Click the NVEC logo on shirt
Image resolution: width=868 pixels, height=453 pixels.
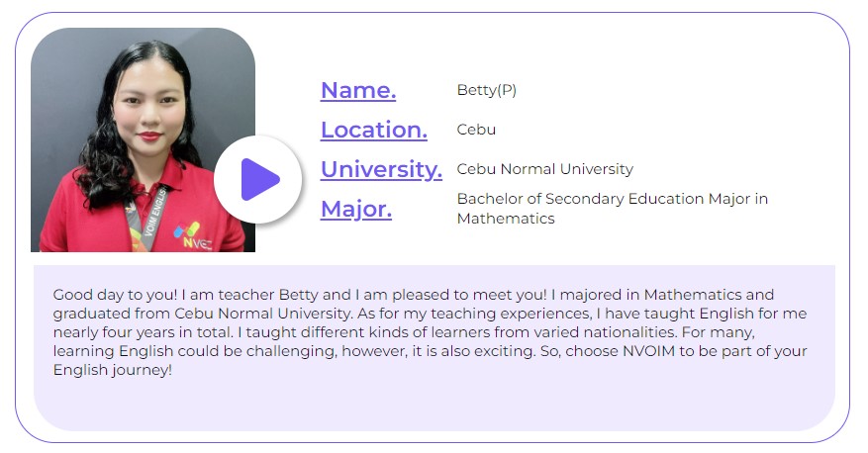click(192, 235)
